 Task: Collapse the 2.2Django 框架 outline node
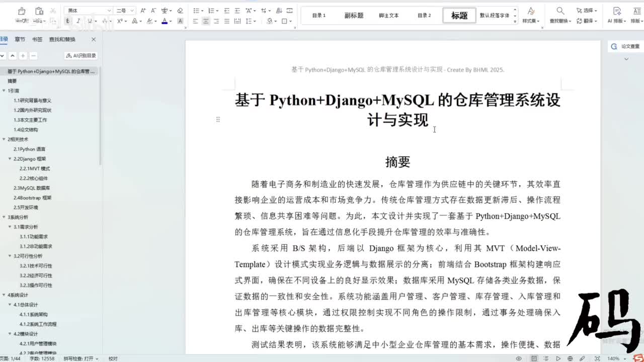coord(10,159)
